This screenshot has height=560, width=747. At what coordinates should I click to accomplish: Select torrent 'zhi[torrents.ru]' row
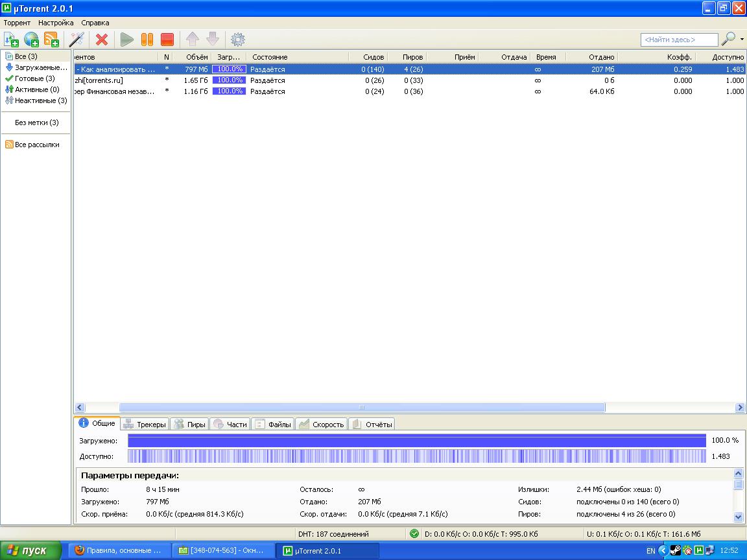410,80
